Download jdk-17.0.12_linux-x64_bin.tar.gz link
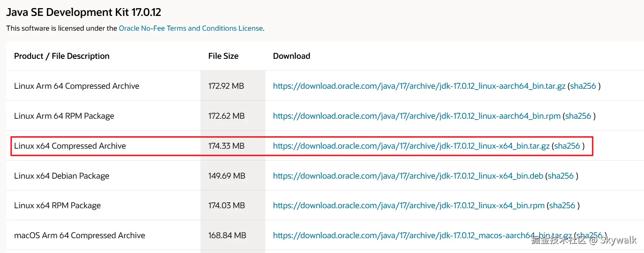 pos(411,146)
